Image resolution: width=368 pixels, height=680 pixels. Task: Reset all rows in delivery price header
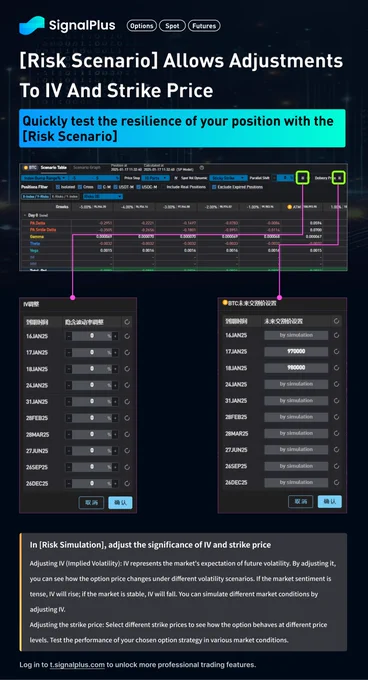click(337, 321)
